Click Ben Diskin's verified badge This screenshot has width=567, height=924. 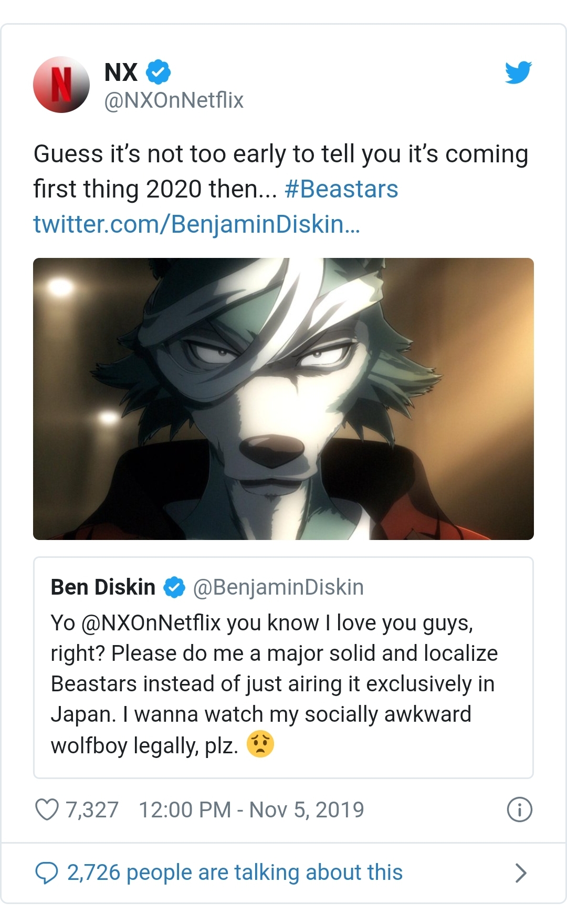174,587
